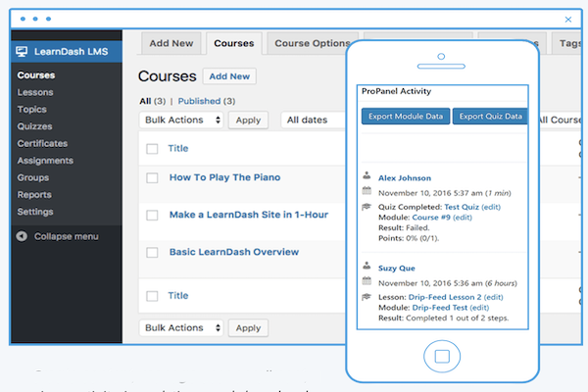Click edit link next to Course #9
This screenshot has width=588, height=392.
coord(463,218)
